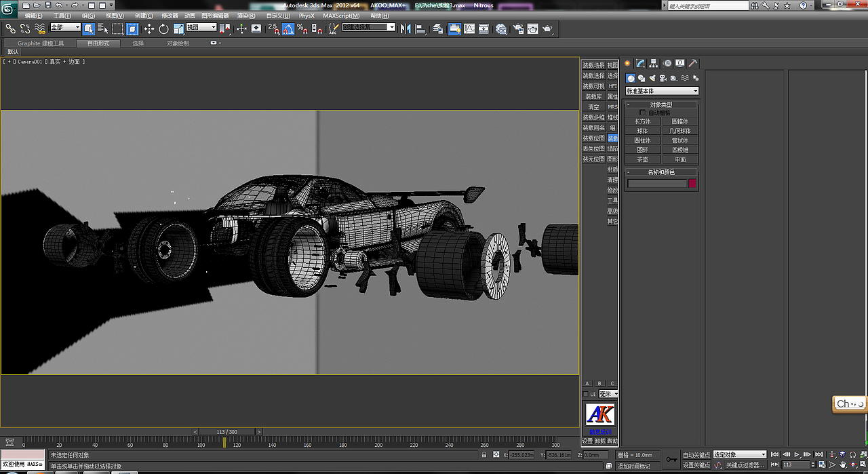The image size is (868, 474).
Task: Select the Cameras creation category icon
Action: coord(663,78)
